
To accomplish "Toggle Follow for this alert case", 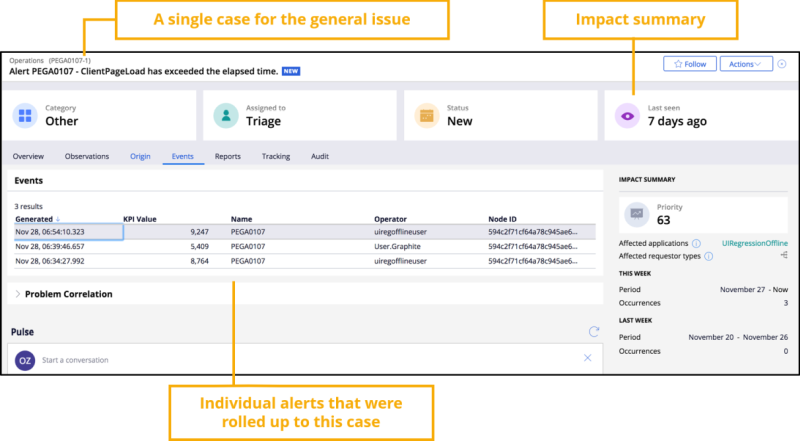I will 689,64.
